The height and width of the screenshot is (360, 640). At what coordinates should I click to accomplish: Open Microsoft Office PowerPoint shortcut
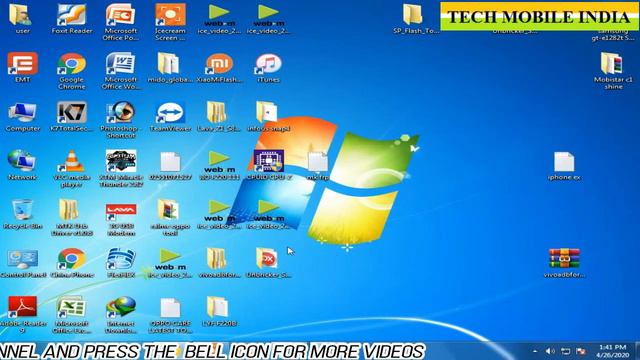120,16
